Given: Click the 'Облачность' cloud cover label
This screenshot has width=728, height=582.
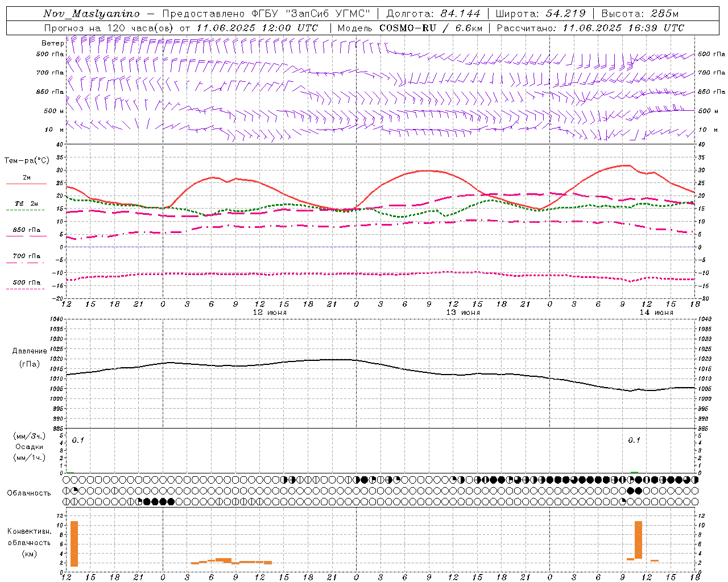Looking at the screenshot, I should click(29, 493).
